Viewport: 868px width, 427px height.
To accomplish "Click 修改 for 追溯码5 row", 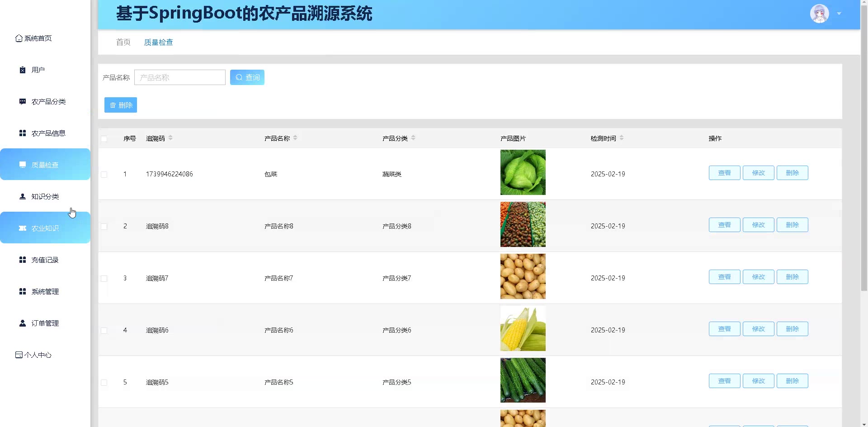I will [x=758, y=381].
